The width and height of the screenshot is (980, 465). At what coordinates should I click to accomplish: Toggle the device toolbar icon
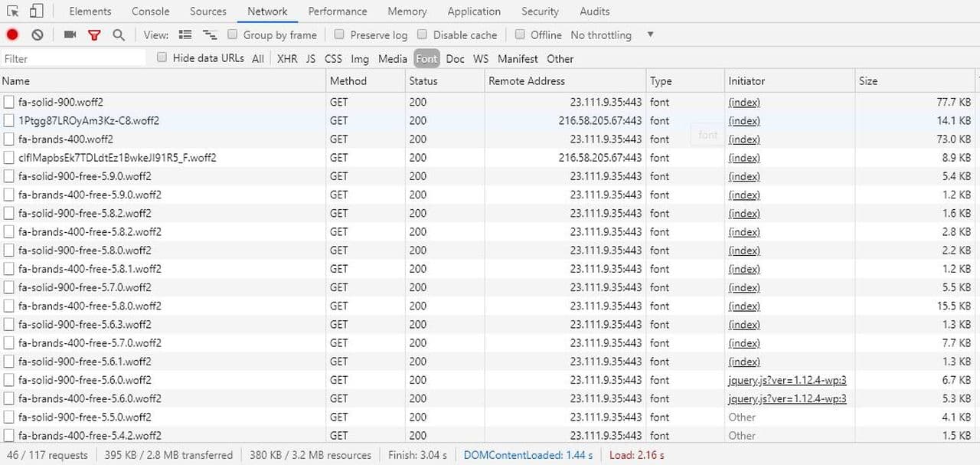point(36,11)
